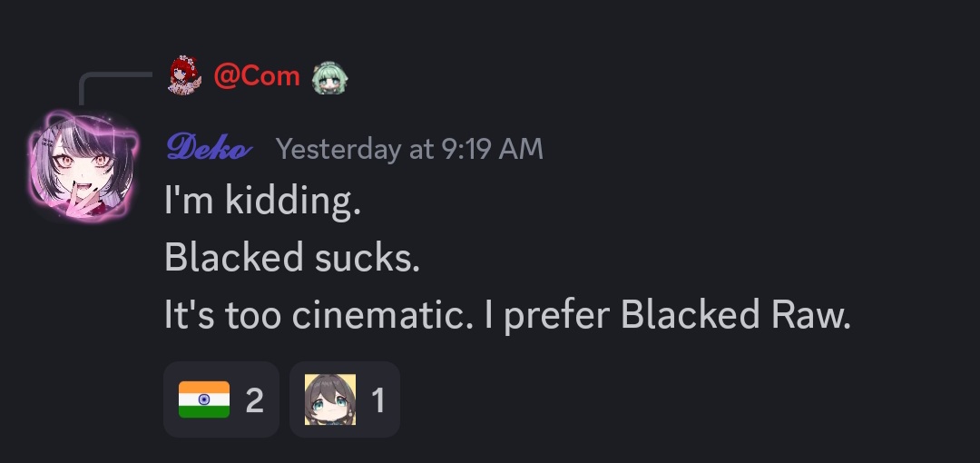Click the count 2 on flag reaction
Screen dimensions: 980x463
(x=254, y=399)
